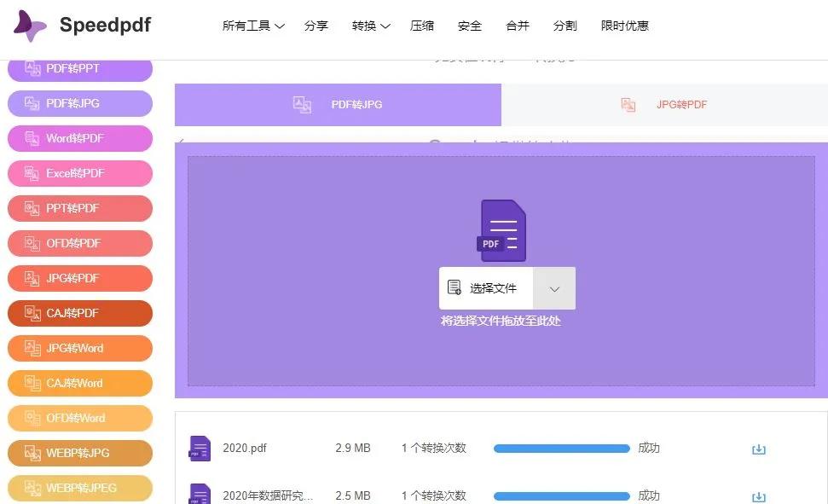Download the 2020年数据研究 file

(x=759, y=495)
